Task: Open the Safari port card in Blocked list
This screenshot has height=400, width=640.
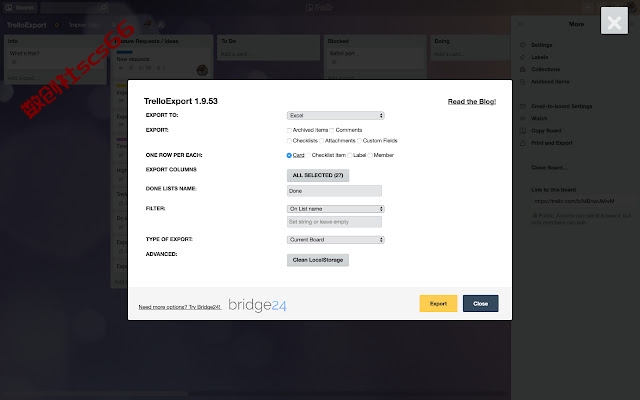Action: click(x=375, y=58)
